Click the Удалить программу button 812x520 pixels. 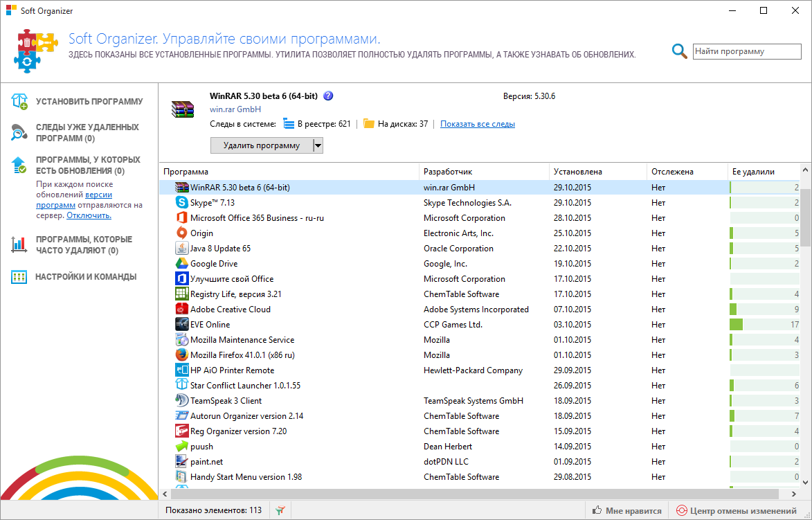[261, 145]
